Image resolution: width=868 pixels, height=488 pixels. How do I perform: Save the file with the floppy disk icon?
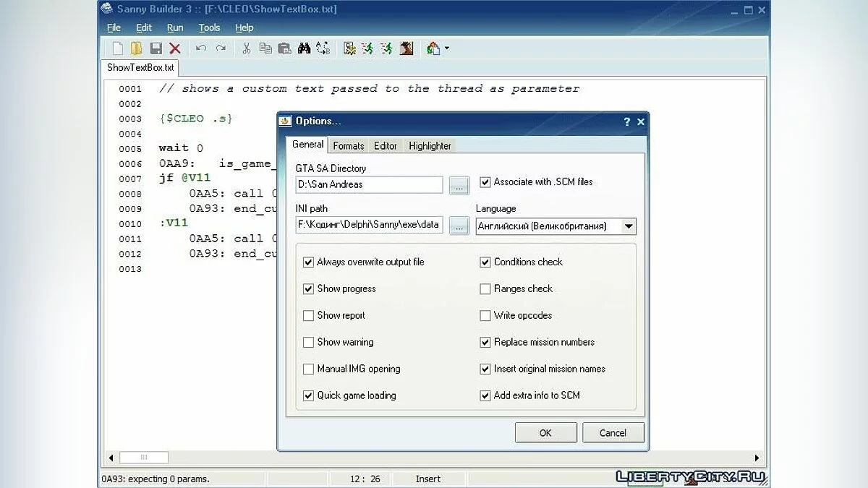click(x=156, y=48)
